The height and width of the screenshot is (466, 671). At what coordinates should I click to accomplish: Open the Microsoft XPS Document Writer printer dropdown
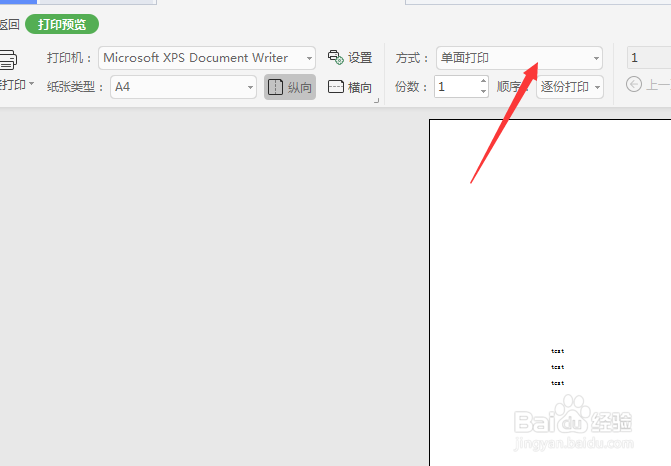click(207, 58)
